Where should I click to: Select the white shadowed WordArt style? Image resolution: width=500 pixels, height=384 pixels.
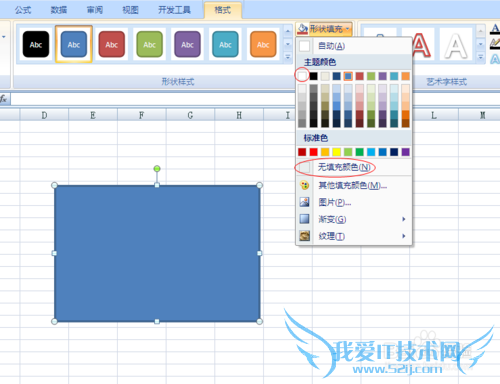coord(456,44)
